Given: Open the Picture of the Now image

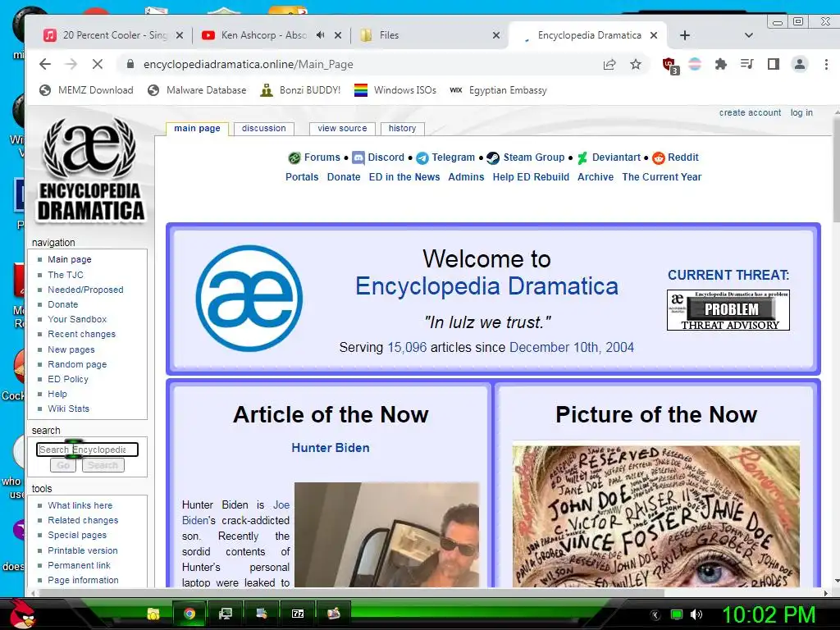Looking at the screenshot, I should click(655, 516).
